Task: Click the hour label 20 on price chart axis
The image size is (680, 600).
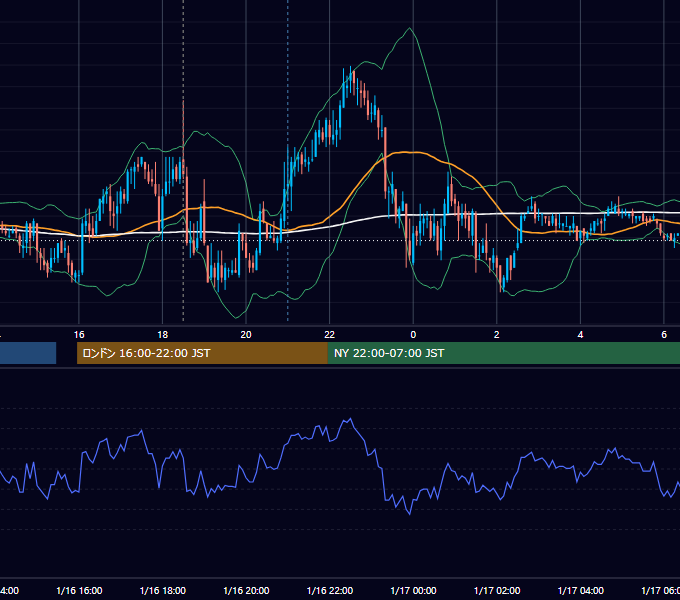Action: [246, 335]
